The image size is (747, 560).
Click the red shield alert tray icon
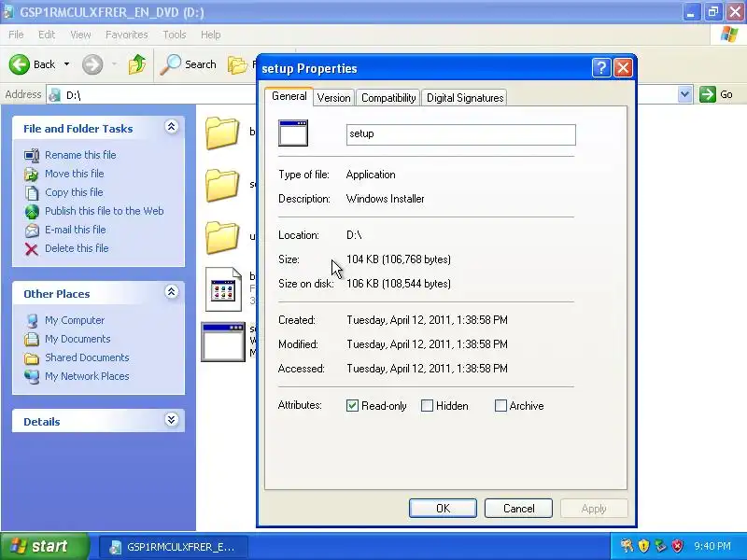click(x=677, y=545)
